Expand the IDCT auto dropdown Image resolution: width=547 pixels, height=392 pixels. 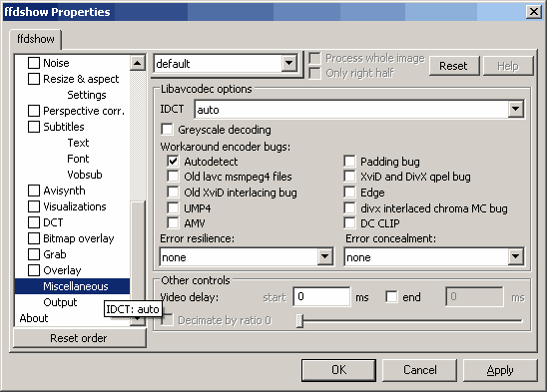point(515,110)
